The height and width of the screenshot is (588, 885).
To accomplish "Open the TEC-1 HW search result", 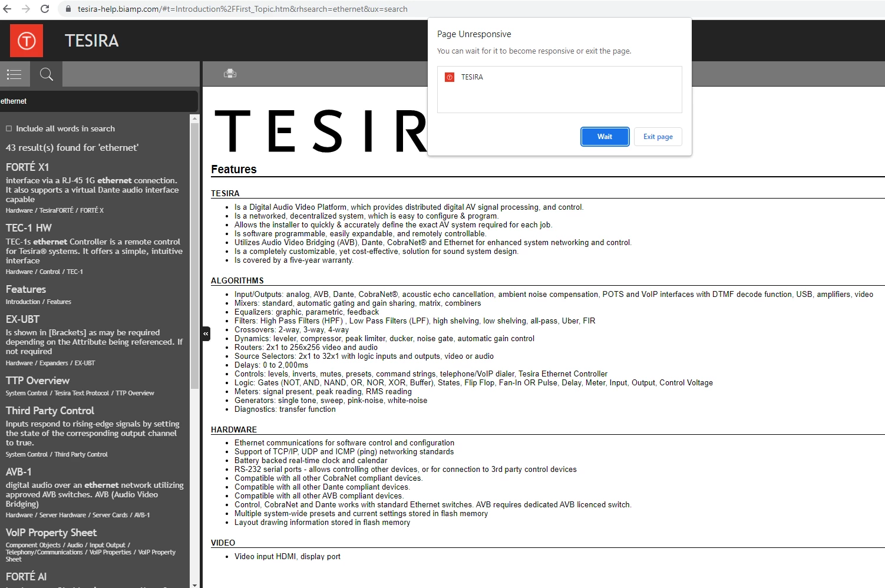I will pos(29,228).
